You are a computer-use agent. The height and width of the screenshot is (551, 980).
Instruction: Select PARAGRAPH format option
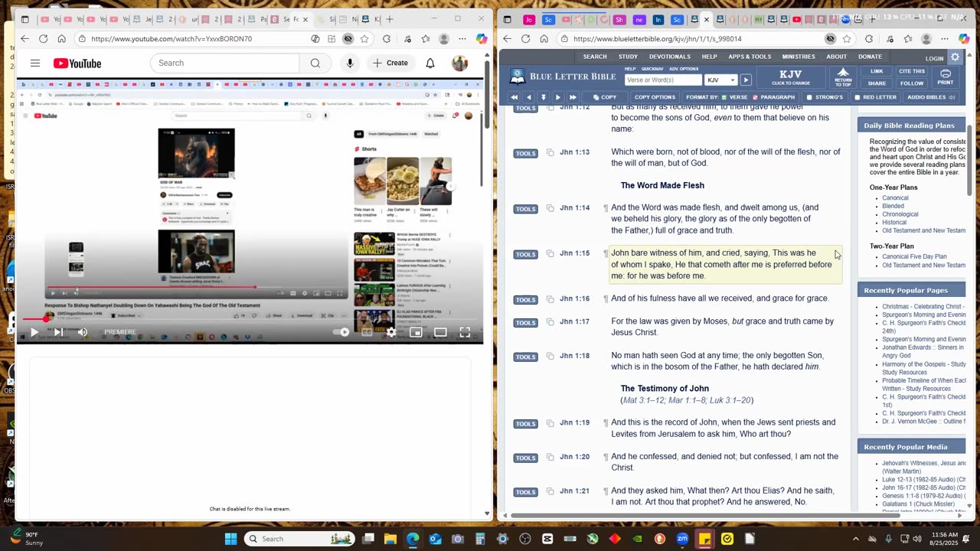(x=774, y=97)
